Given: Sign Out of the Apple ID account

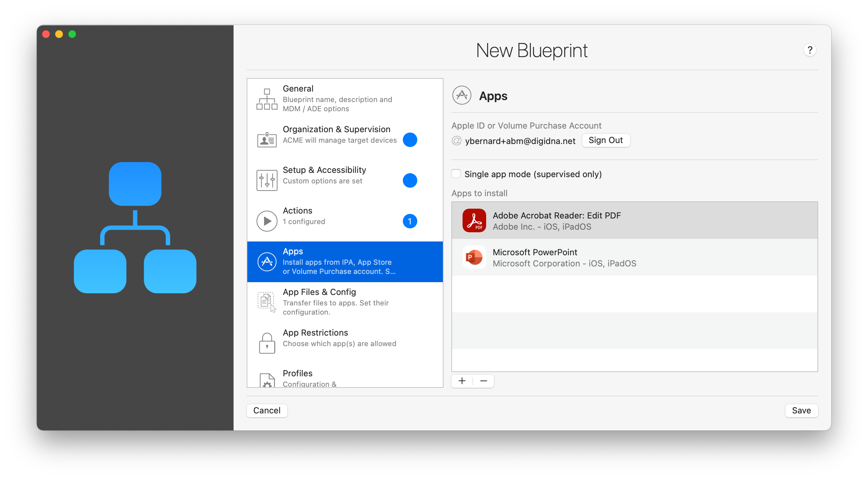Looking at the screenshot, I should point(606,140).
